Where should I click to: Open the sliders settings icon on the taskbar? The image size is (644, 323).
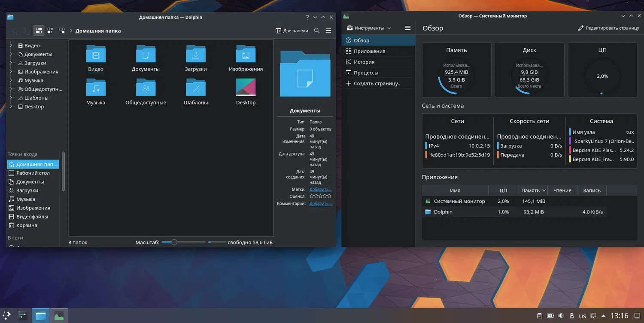pos(23,316)
